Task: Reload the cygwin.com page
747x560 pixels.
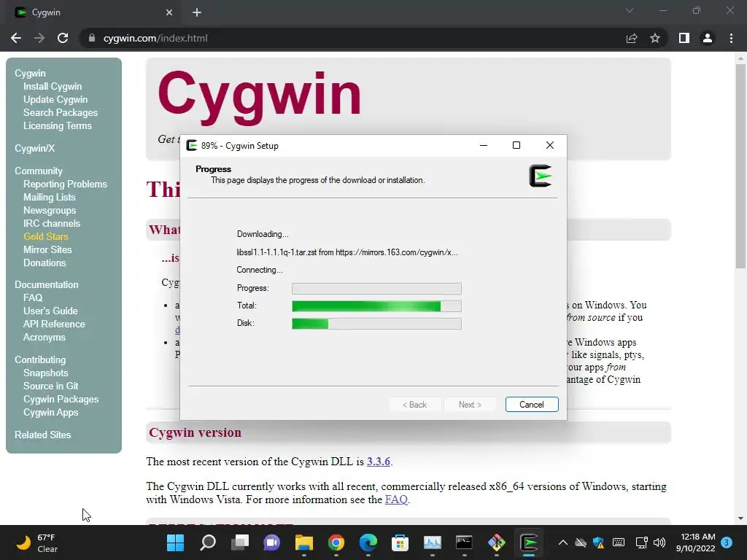Action: [63, 38]
